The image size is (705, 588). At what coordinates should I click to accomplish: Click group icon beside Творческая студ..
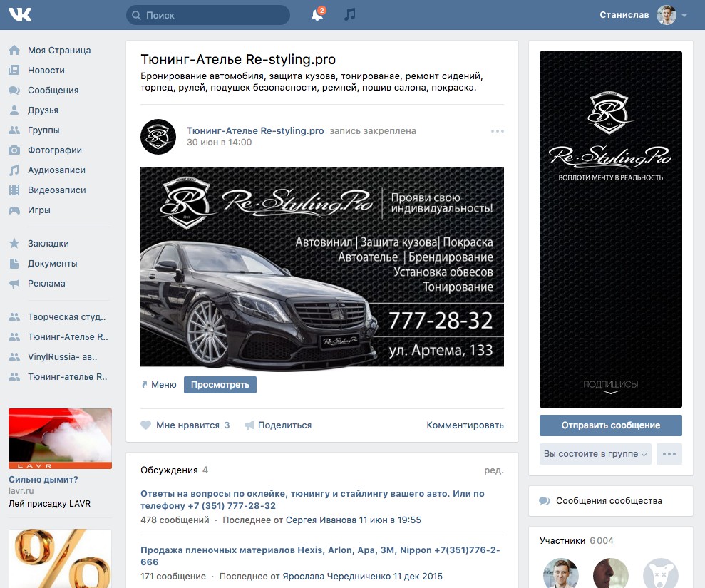coord(14,317)
